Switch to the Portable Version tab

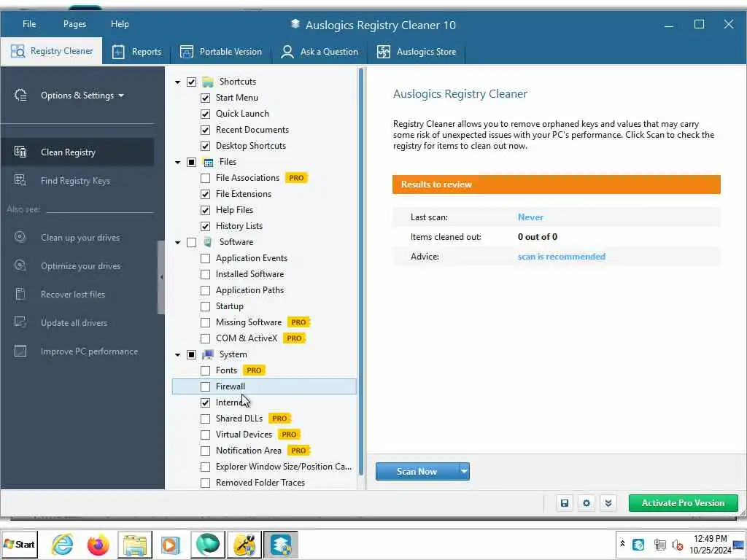pos(221,52)
